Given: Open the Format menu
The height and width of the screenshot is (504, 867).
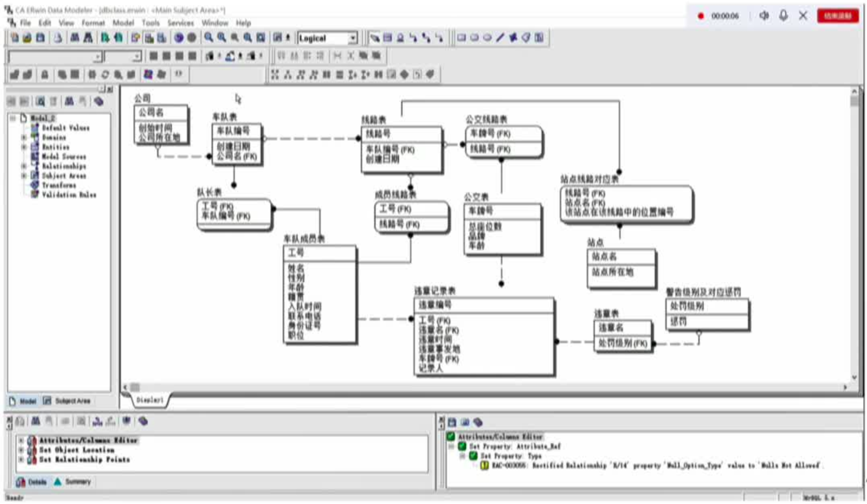Looking at the screenshot, I should (93, 23).
